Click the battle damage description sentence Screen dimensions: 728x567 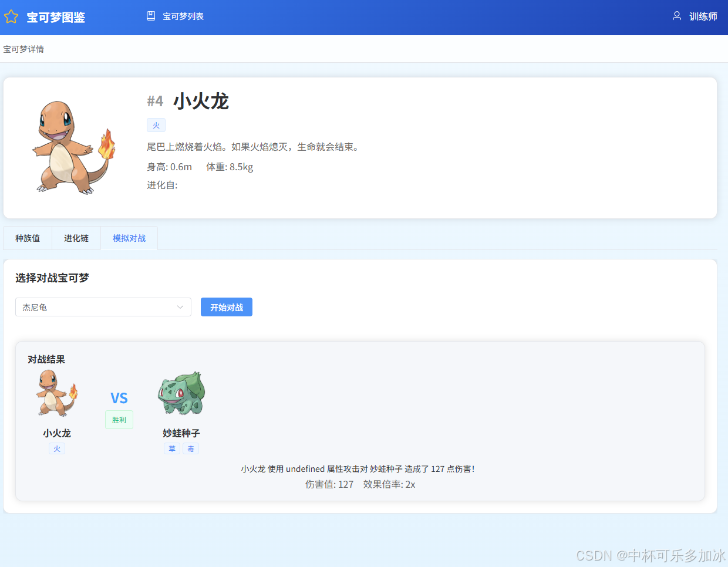358,469
